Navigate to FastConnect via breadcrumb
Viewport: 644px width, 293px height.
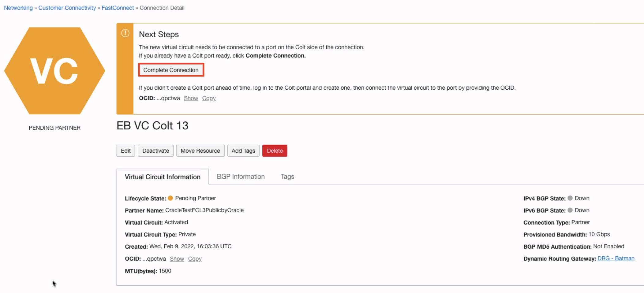pos(118,8)
